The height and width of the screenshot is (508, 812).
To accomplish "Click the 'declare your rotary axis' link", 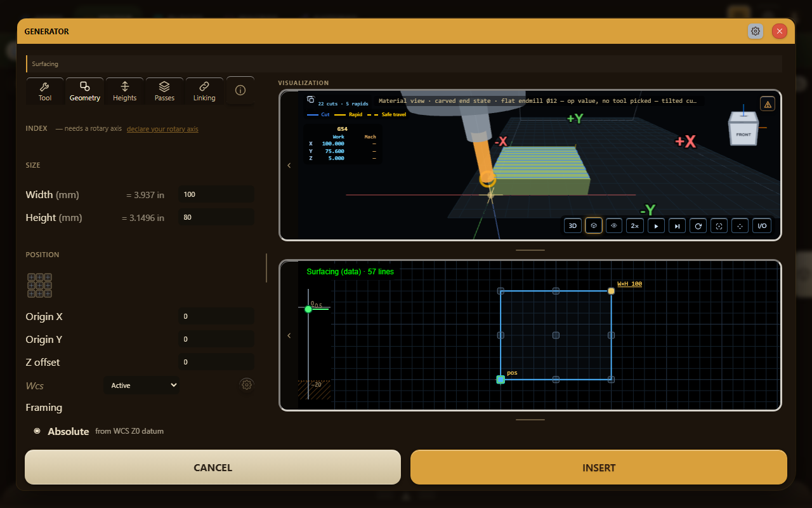I will (162, 129).
